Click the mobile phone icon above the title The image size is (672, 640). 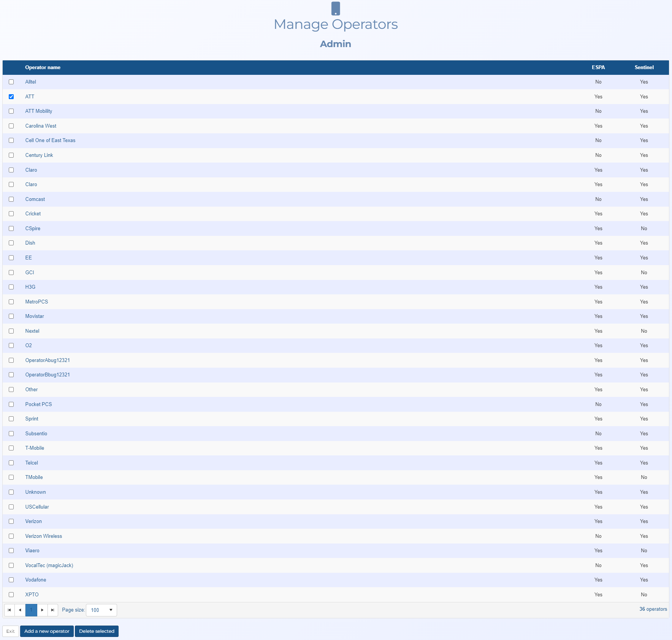(x=335, y=8)
